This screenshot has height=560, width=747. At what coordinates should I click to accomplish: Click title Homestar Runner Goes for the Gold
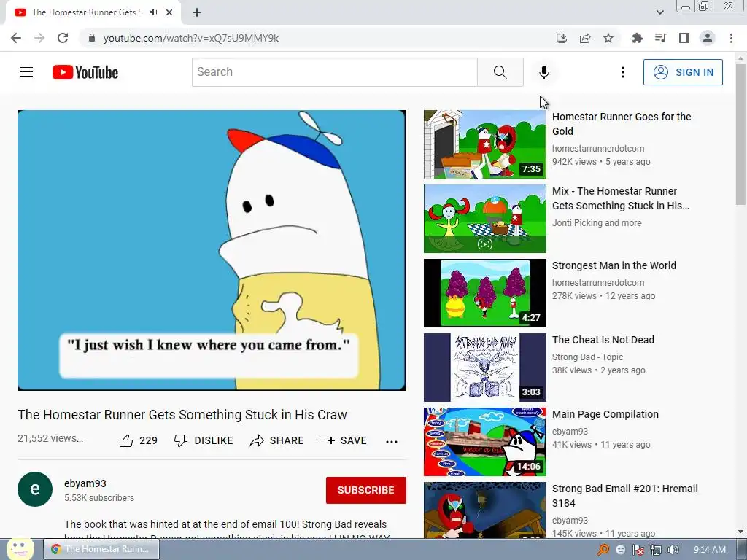click(622, 124)
